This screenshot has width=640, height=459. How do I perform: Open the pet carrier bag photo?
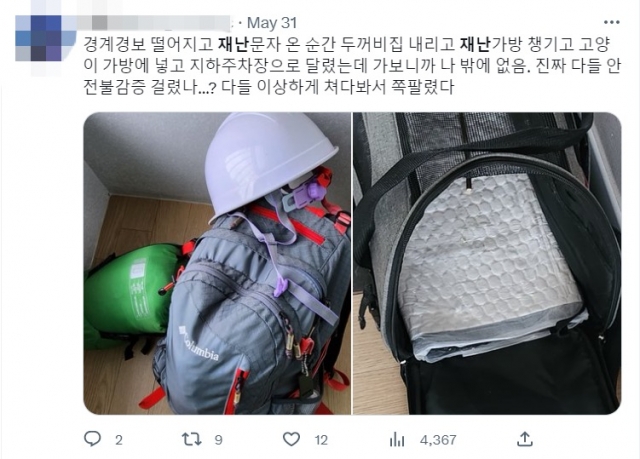point(487,263)
